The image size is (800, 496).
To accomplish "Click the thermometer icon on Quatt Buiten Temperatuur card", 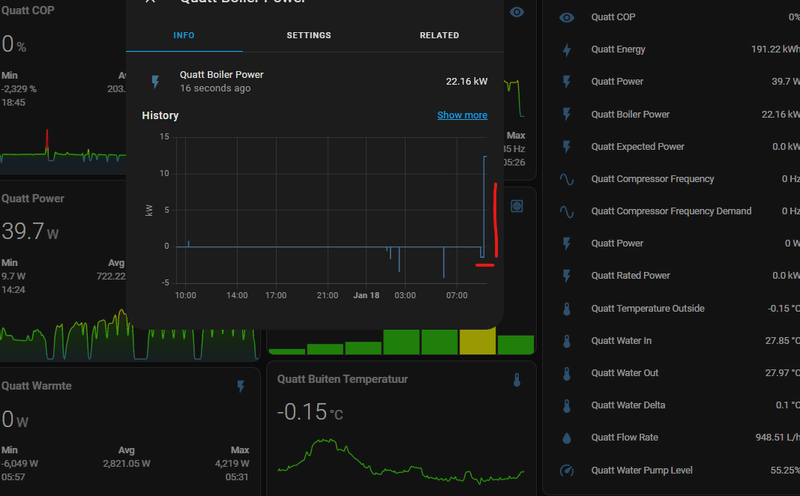I will (517, 380).
